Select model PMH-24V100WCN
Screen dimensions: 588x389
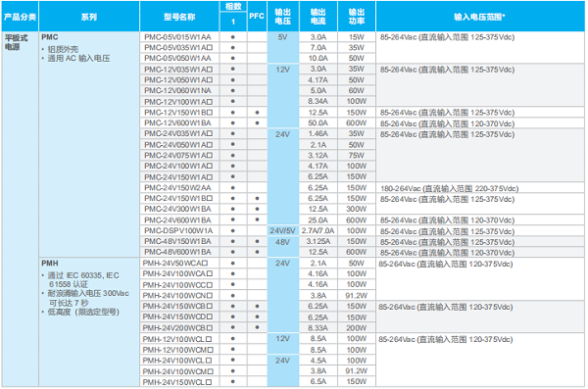tap(177, 296)
